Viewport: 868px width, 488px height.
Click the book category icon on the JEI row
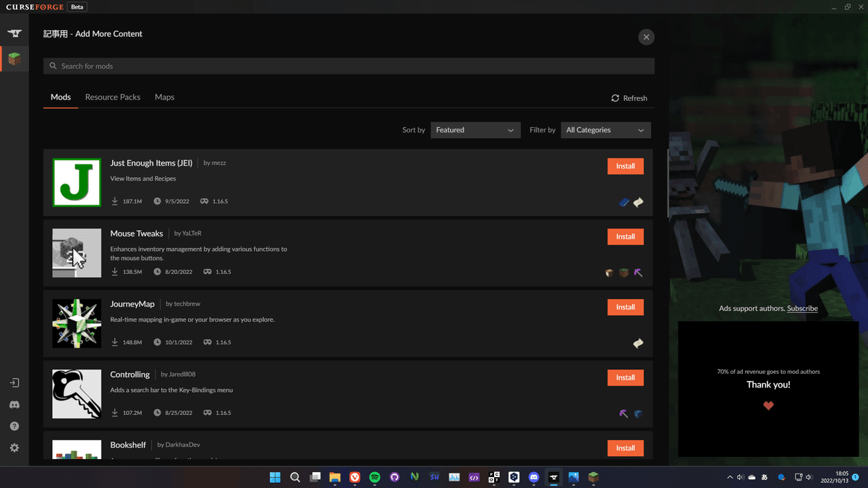(624, 202)
